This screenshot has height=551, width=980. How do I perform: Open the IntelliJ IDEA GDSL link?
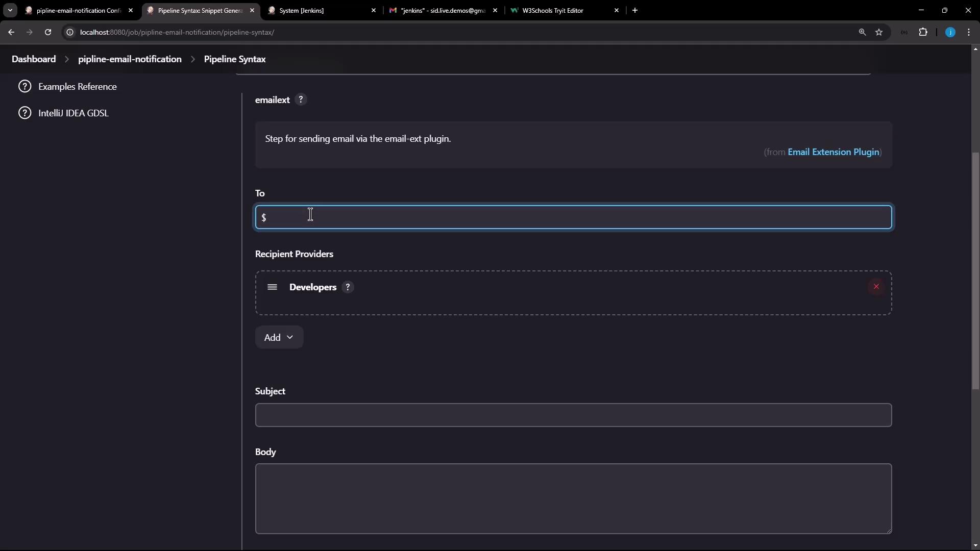pos(73,113)
